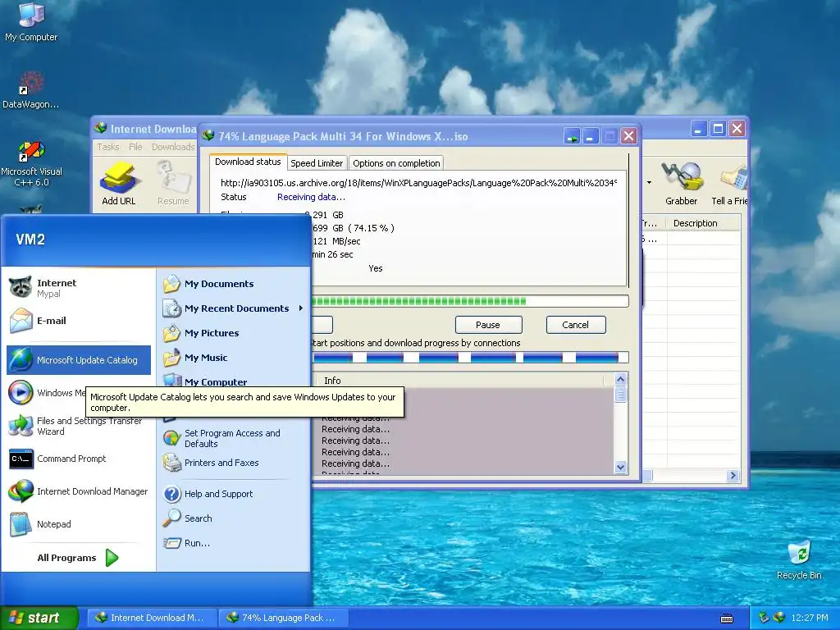Click the Info column header

coord(462,381)
